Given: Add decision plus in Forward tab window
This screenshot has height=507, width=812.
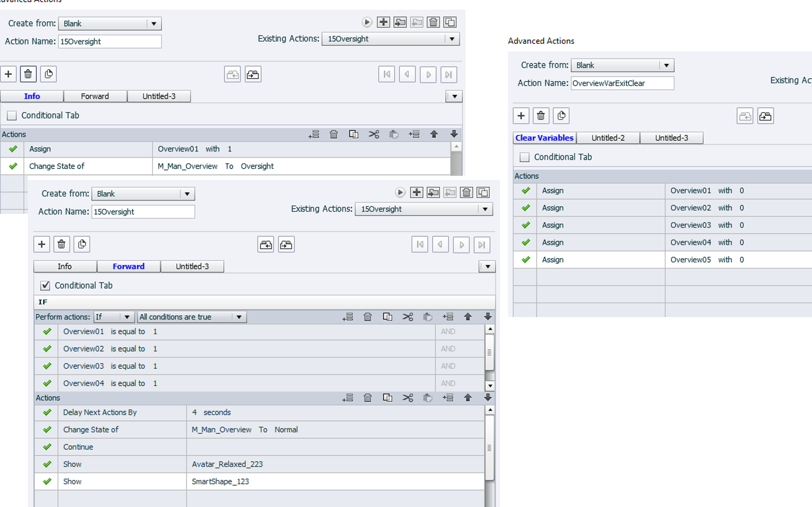Looking at the screenshot, I should (x=42, y=244).
